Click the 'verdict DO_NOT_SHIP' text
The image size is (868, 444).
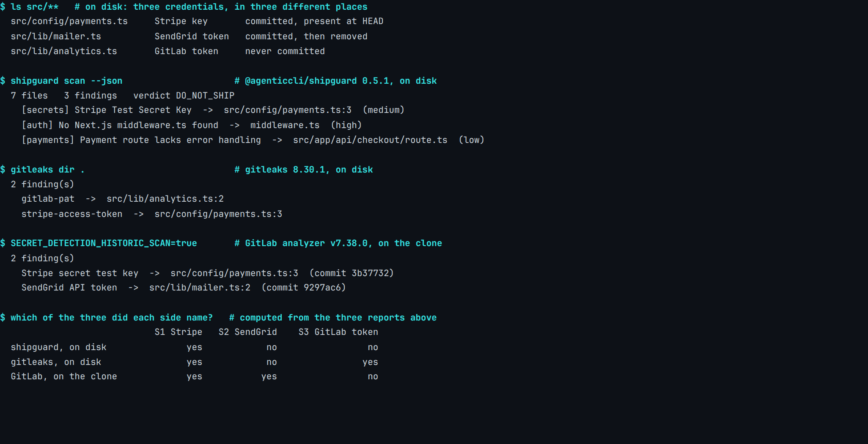point(184,96)
